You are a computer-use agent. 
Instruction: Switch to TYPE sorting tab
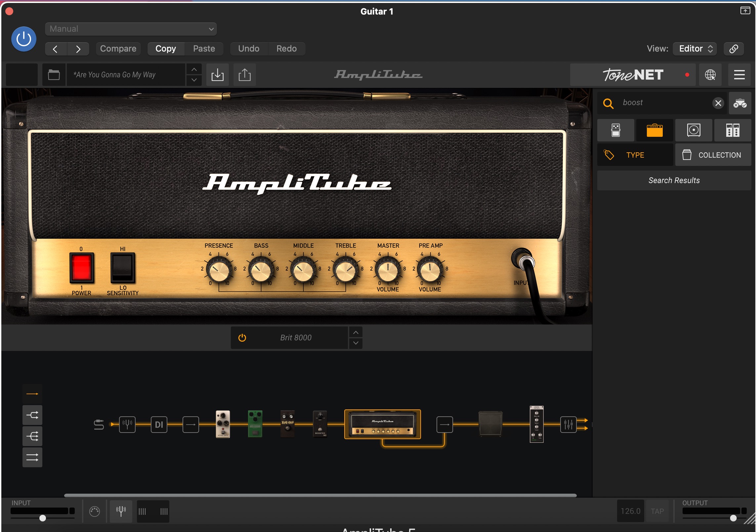pyautogui.click(x=635, y=155)
